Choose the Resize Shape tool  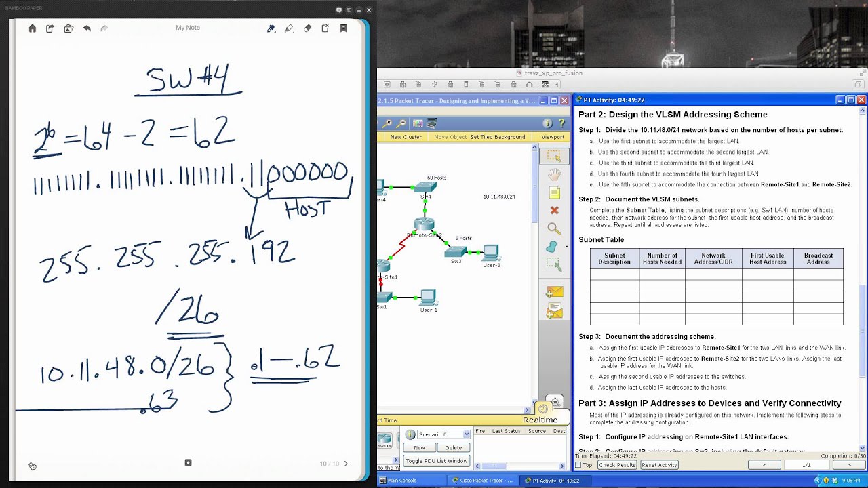554,264
